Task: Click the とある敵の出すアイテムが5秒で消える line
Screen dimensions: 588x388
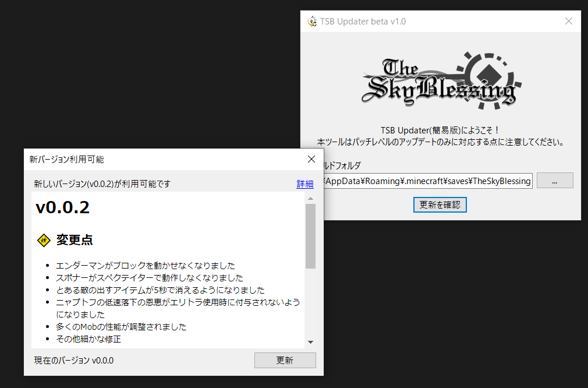Action: [161, 290]
